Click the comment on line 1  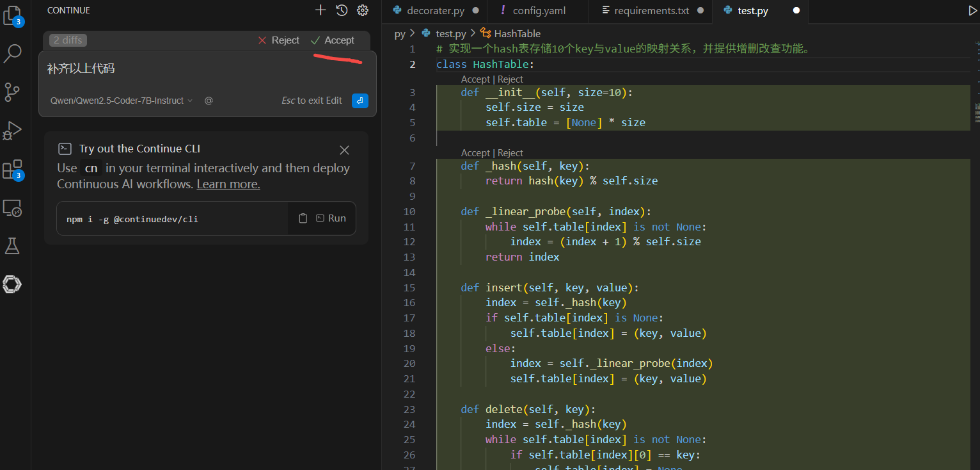pyautogui.click(x=624, y=49)
